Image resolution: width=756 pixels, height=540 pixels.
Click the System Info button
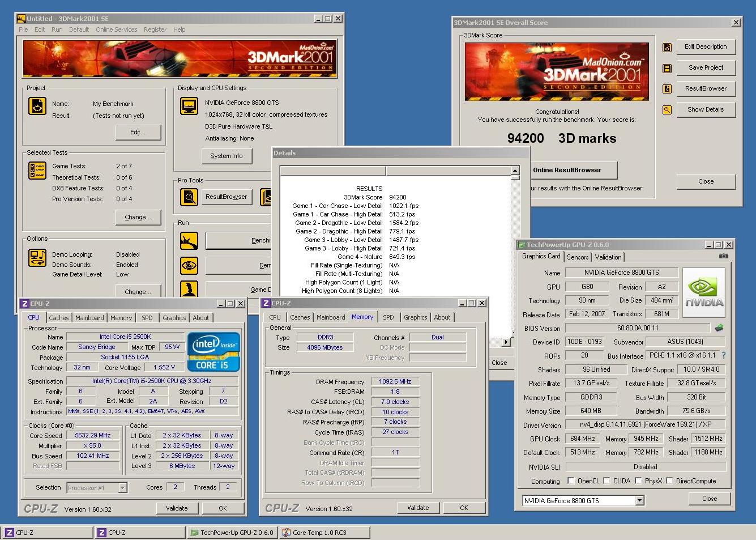[x=227, y=156]
